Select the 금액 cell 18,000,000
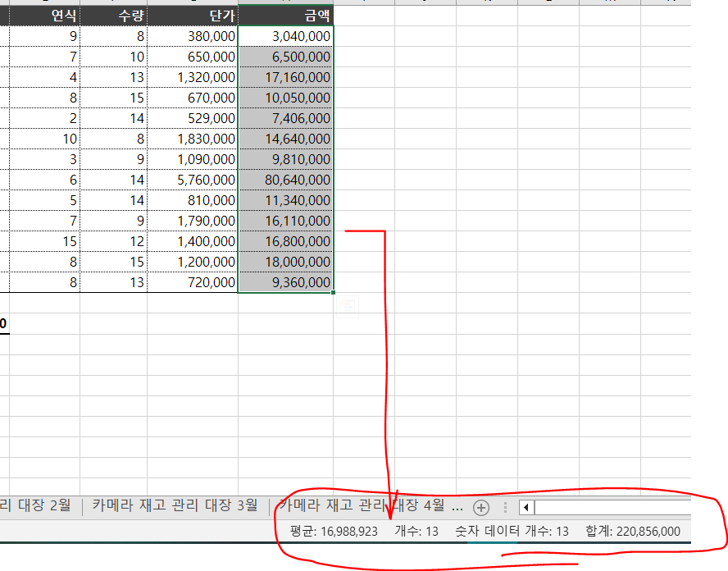This screenshot has width=728, height=571. tap(285, 262)
